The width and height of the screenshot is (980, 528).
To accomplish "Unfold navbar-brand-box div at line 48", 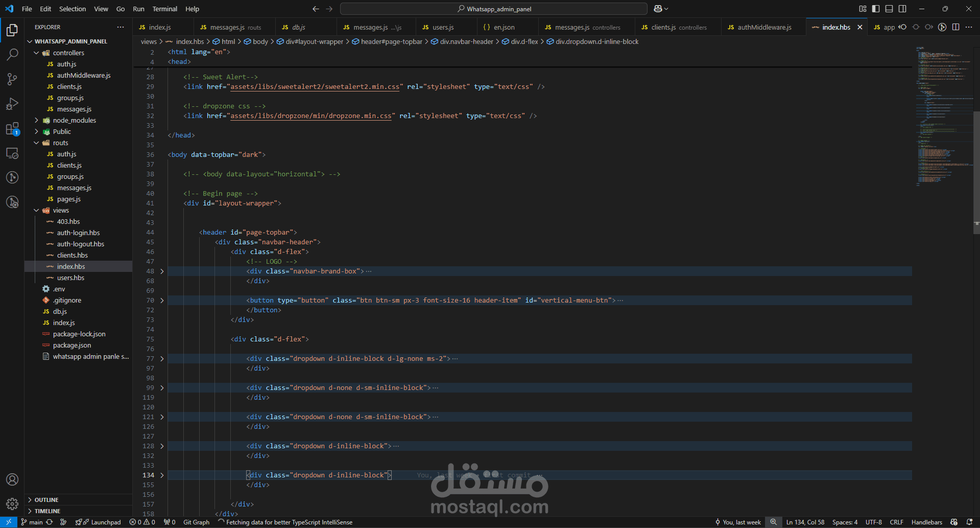I will pos(162,271).
